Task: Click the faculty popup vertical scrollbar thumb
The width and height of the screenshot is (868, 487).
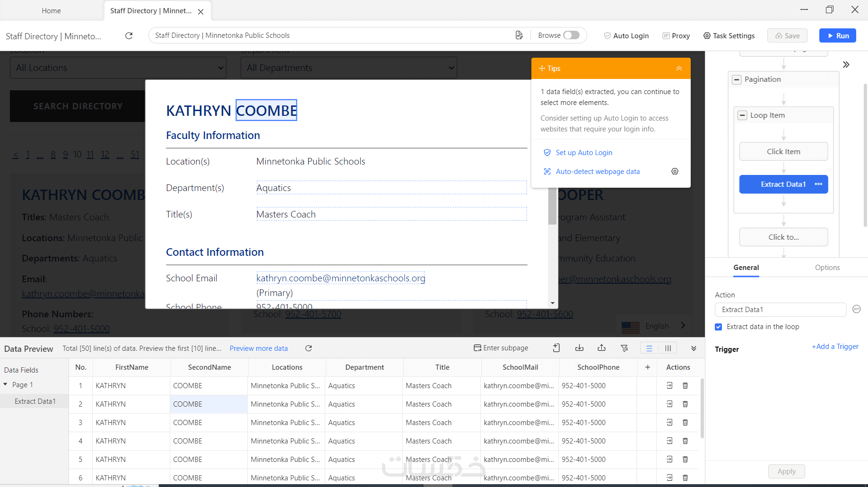Action: (552, 206)
